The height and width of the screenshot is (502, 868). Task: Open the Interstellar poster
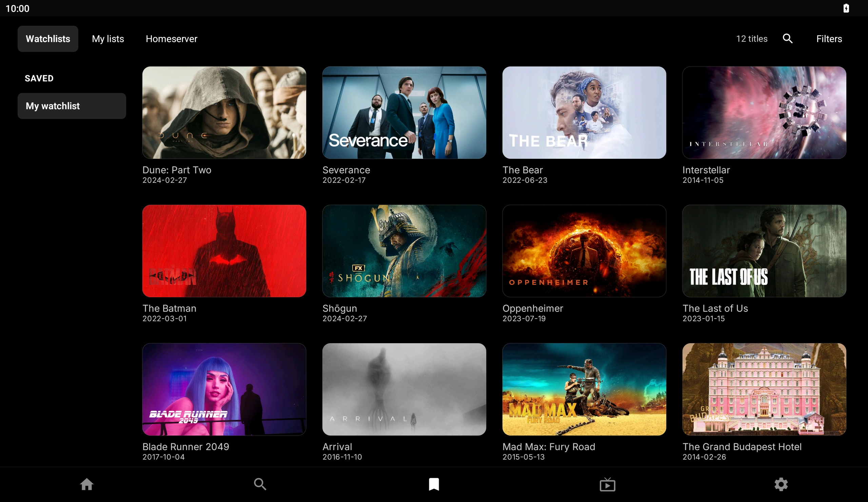(x=764, y=113)
